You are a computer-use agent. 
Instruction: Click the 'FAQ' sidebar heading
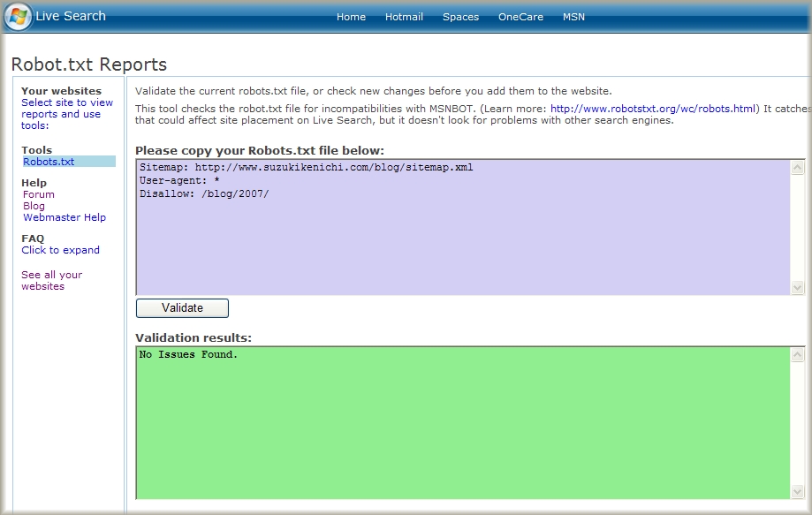[x=33, y=239]
